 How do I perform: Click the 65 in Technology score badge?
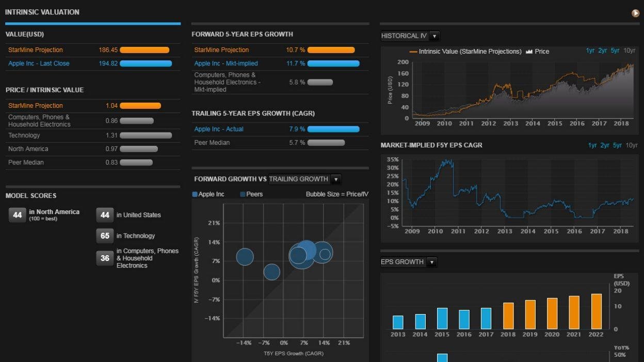tap(105, 236)
